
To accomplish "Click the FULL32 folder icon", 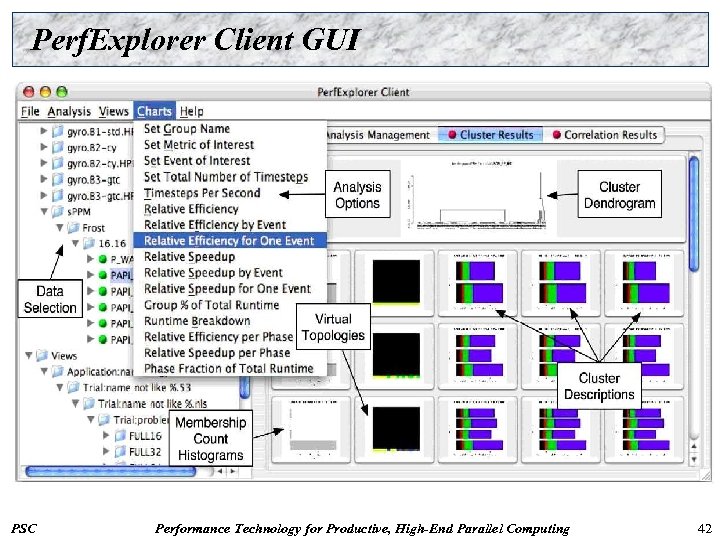I will coord(120,451).
